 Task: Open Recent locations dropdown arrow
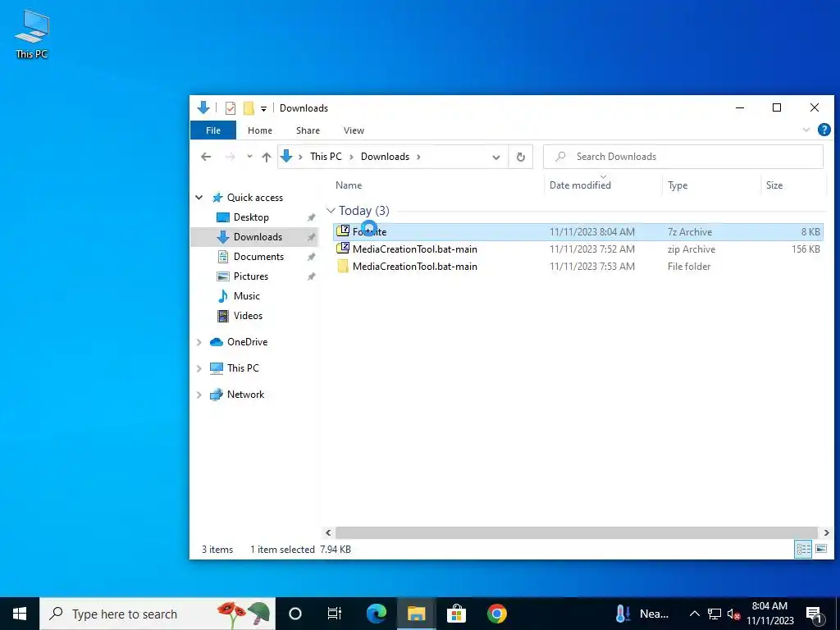tap(249, 157)
